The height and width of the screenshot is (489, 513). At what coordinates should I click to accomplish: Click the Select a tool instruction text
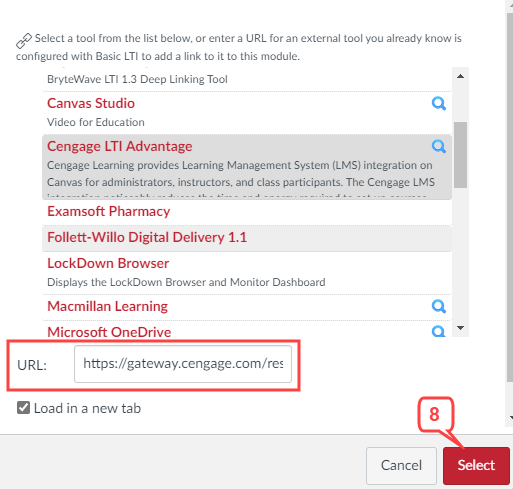pos(239,47)
